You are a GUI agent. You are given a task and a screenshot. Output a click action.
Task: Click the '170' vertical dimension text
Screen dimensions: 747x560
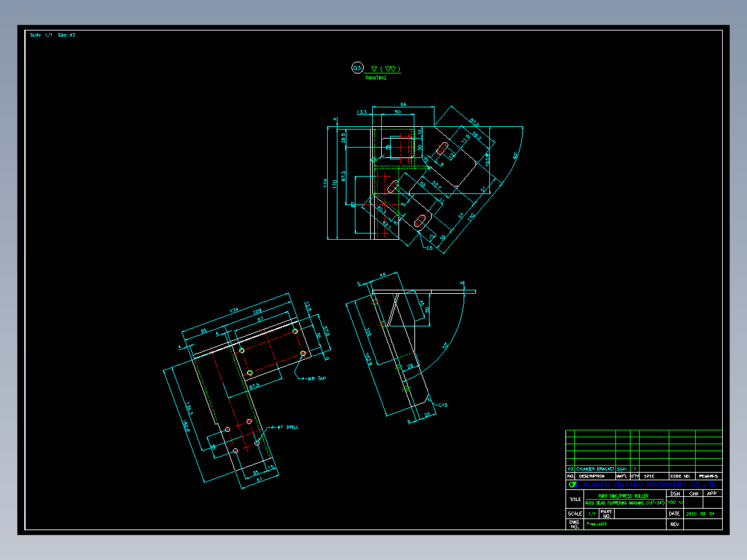coord(335,184)
